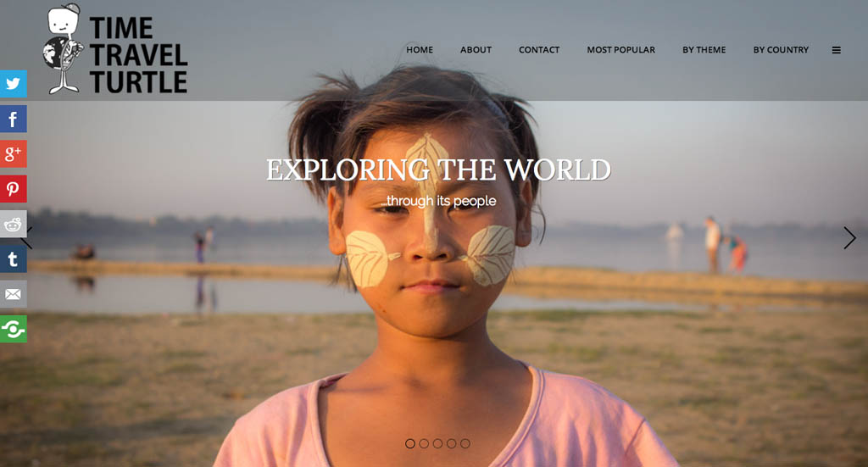Click the Facebook share icon

click(14, 119)
